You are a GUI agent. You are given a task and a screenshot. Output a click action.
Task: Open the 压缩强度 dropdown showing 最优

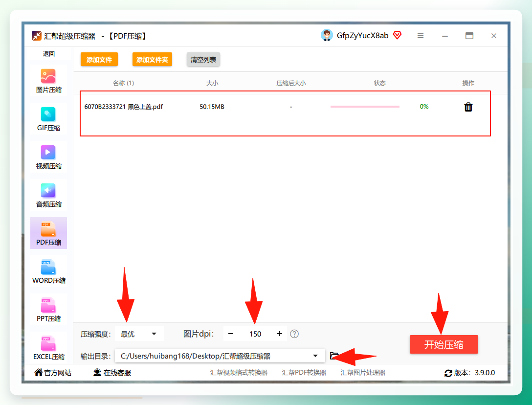tap(139, 334)
